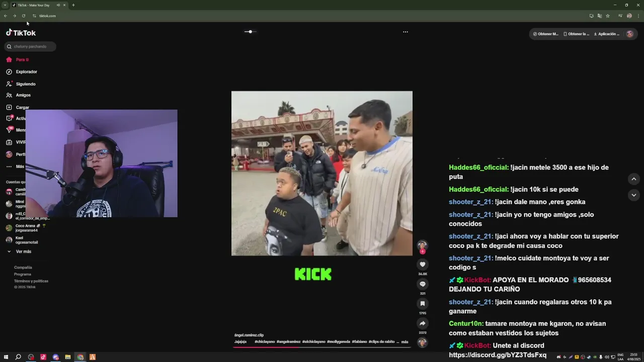Open the Compañía footer link

[23, 267]
